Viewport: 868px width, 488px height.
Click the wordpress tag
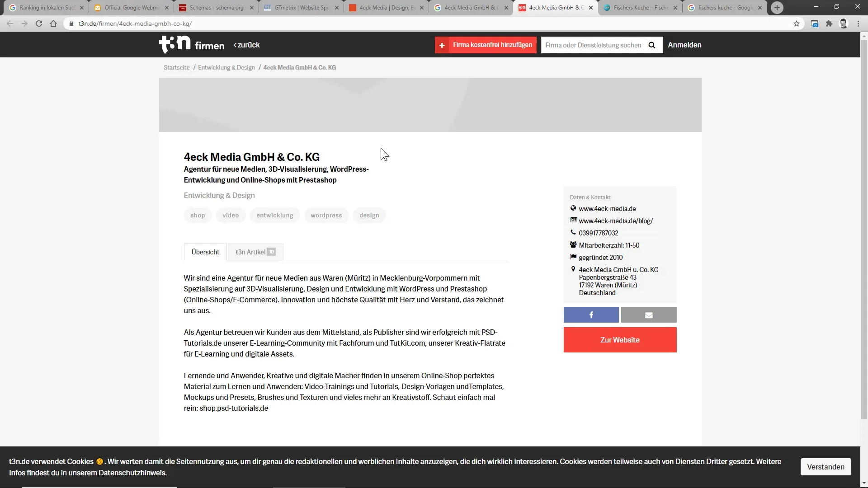pyautogui.click(x=326, y=216)
